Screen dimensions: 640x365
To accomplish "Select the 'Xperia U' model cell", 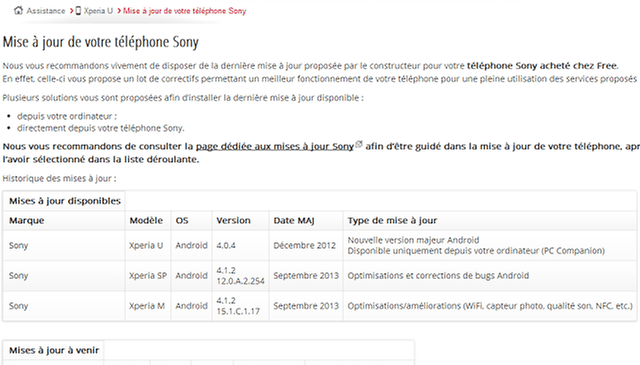I will pos(146,245).
